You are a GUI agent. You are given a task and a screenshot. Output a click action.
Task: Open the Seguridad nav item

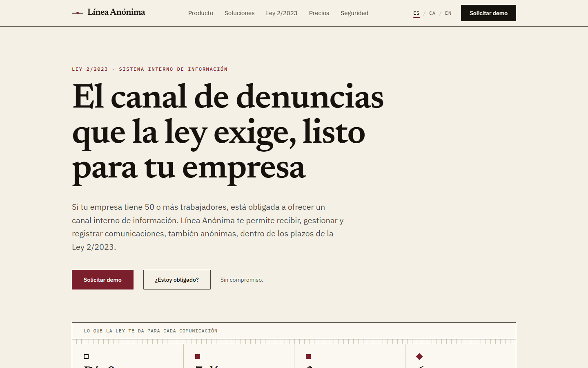pos(354,13)
